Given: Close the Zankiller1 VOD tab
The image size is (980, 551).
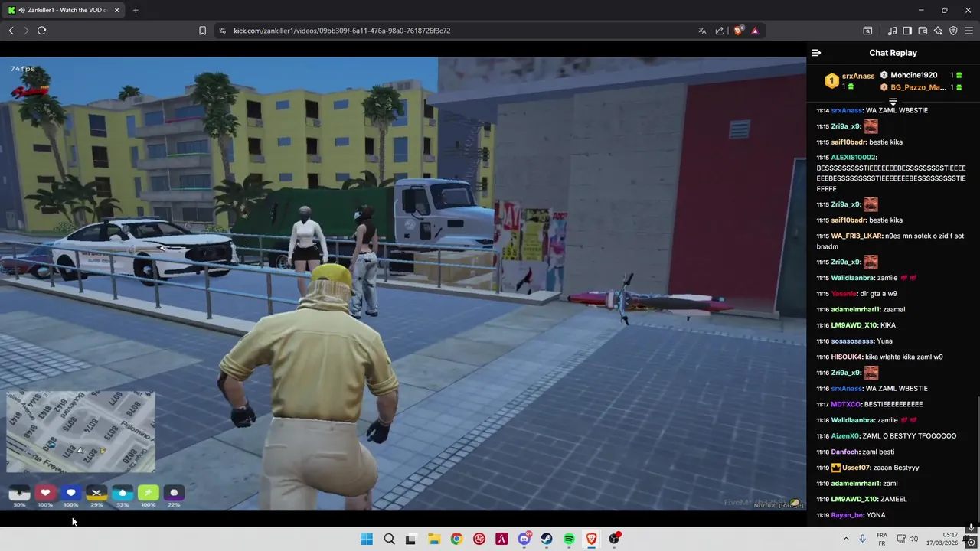Looking at the screenshot, I should 116,10.
